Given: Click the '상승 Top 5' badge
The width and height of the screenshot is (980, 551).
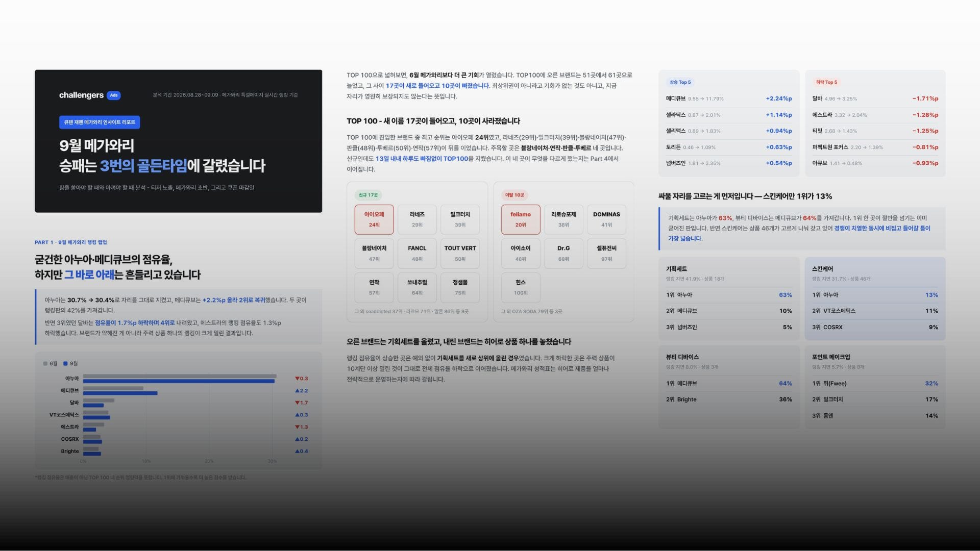Looking at the screenshot, I should (x=680, y=82).
